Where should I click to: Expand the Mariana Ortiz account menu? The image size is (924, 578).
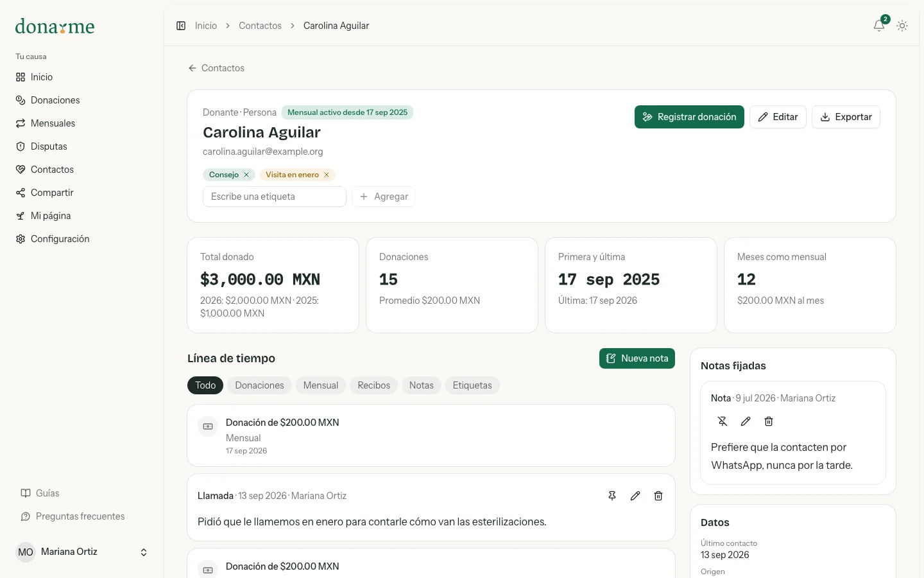coord(82,552)
